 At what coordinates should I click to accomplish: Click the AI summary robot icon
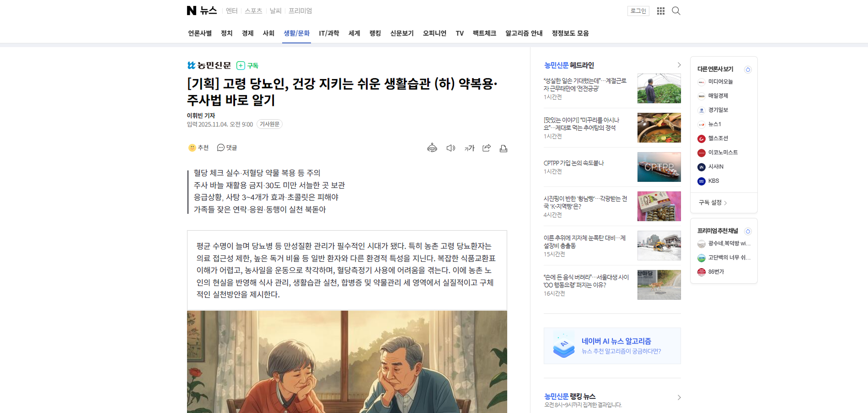pos(432,148)
